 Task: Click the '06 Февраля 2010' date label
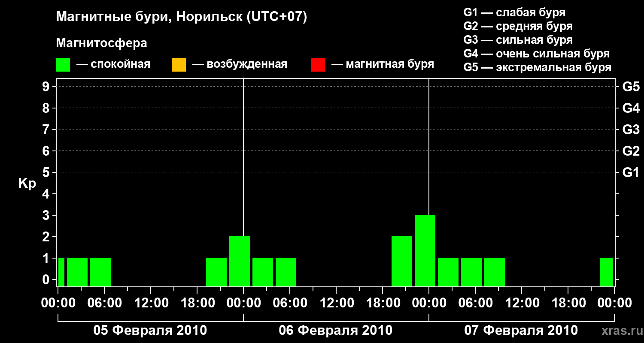click(336, 331)
